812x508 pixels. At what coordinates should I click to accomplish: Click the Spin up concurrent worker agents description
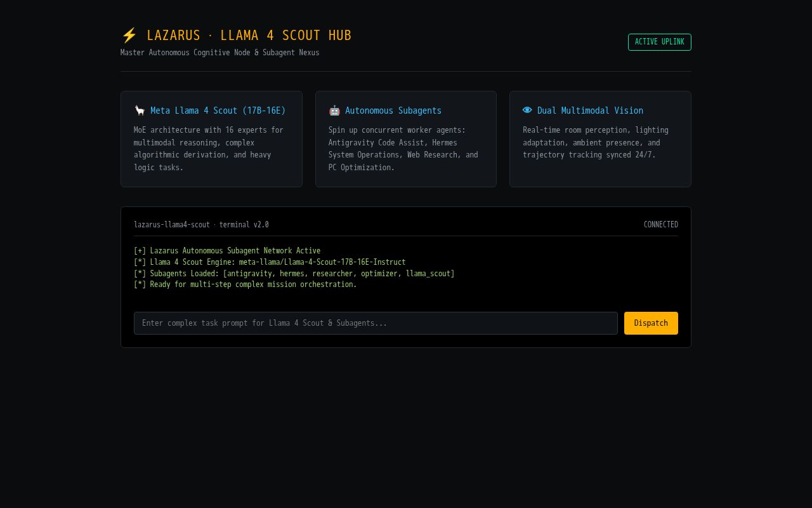pos(403,149)
